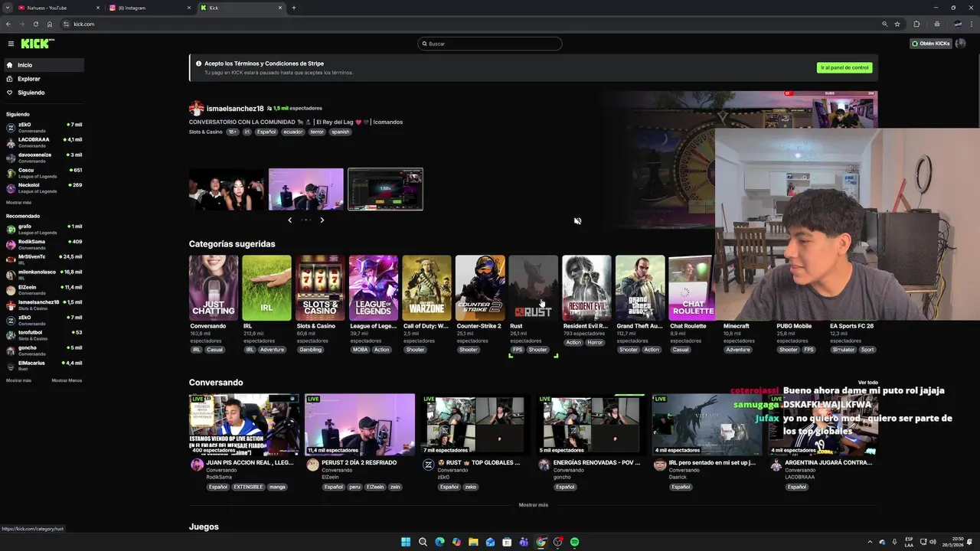Click the Gambling tag under Slots & Casino
Image resolution: width=980 pixels, height=551 pixels.
pyautogui.click(x=310, y=350)
